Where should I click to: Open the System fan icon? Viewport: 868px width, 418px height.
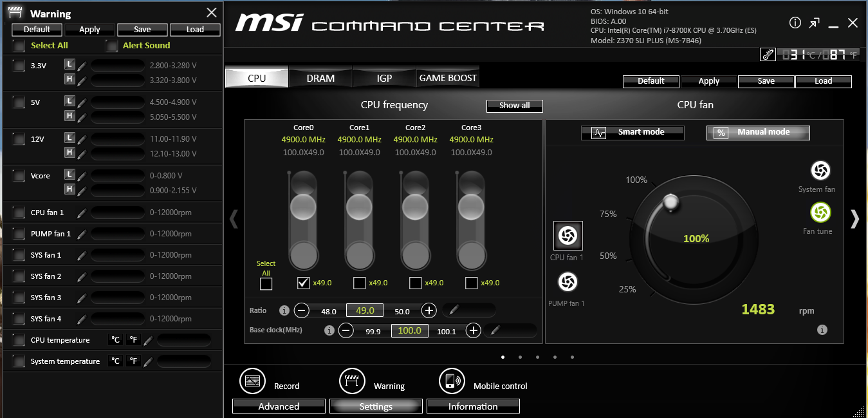820,171
